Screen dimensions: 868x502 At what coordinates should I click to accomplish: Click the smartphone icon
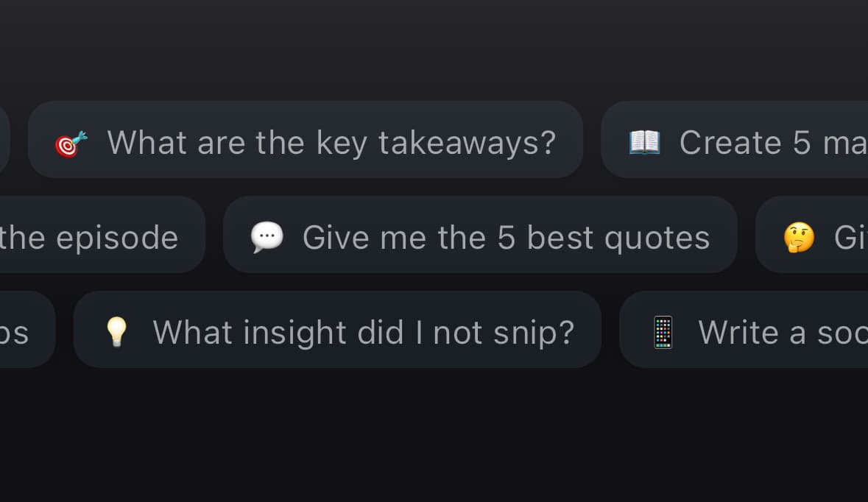663,332
